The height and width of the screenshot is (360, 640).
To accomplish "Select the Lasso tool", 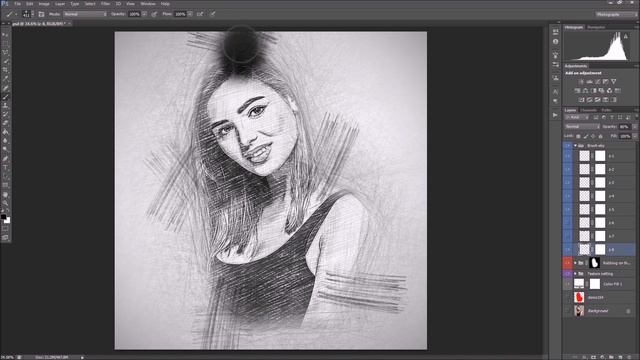I will (5, 53).
